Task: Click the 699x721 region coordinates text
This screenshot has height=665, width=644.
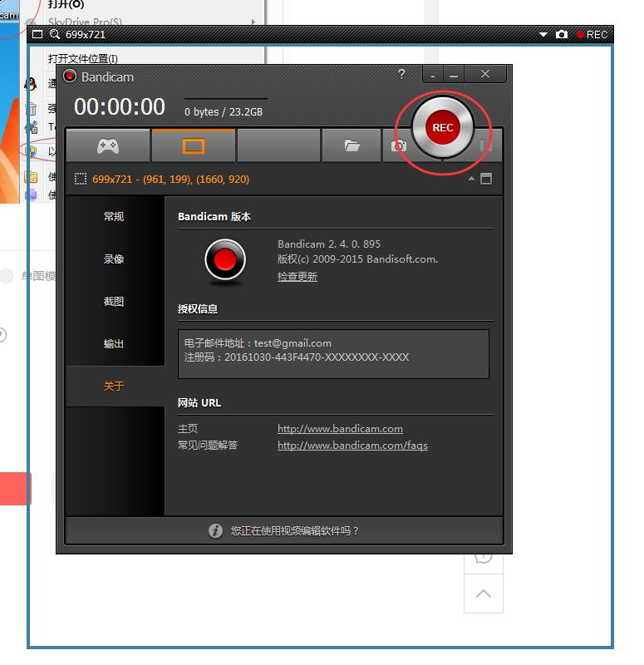Action: 170,180
